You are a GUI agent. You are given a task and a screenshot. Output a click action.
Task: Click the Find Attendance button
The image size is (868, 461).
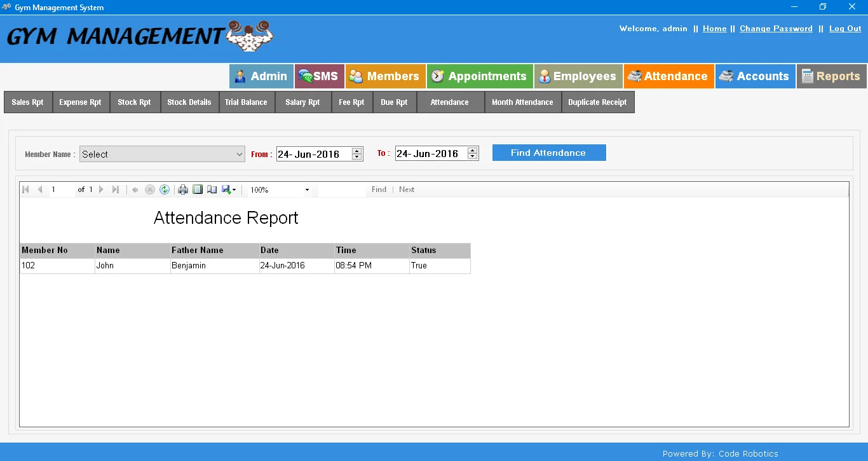tap(549, 153)
